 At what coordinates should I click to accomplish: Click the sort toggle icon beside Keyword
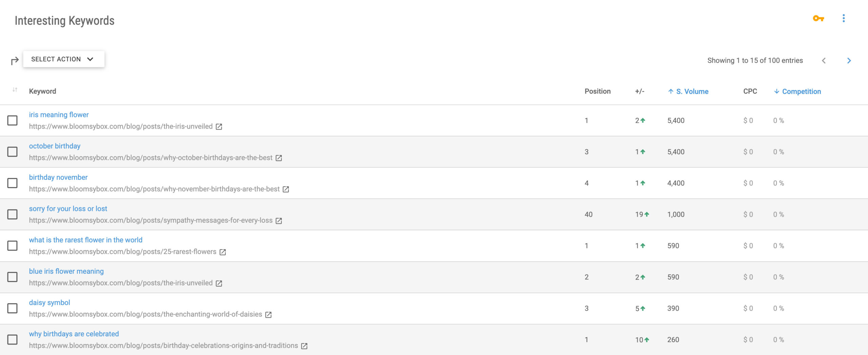point(15,90)
